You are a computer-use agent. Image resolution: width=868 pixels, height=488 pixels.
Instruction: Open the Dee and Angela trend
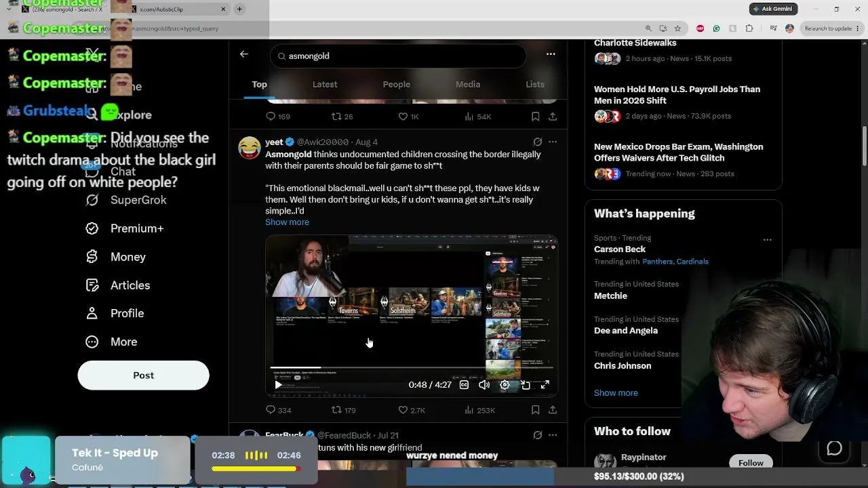pos(626,331)
